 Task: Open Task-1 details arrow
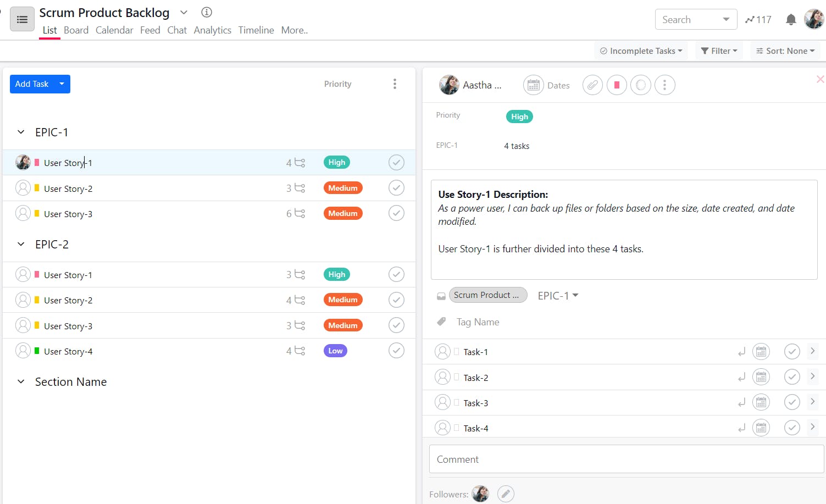pos(813,351)
